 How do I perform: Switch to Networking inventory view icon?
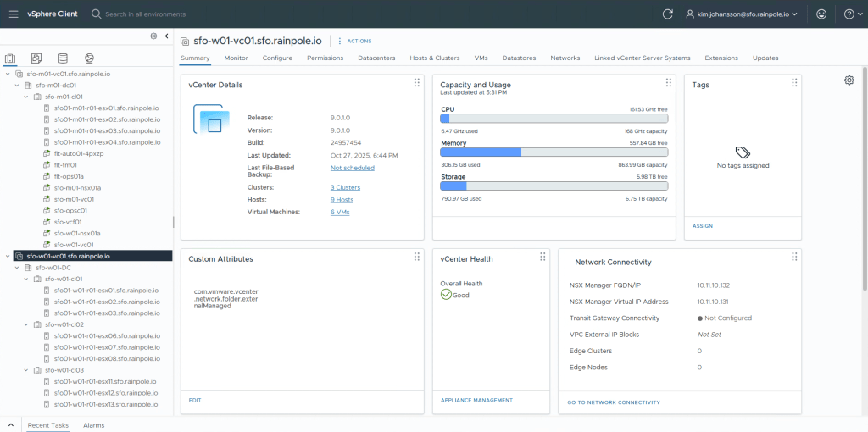point(89,58)
